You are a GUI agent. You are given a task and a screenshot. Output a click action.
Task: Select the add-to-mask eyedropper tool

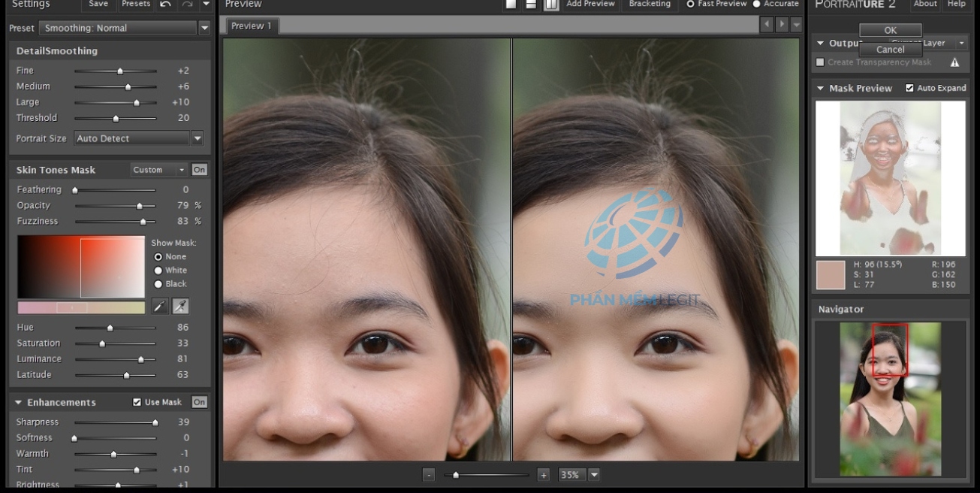(180, 306)
